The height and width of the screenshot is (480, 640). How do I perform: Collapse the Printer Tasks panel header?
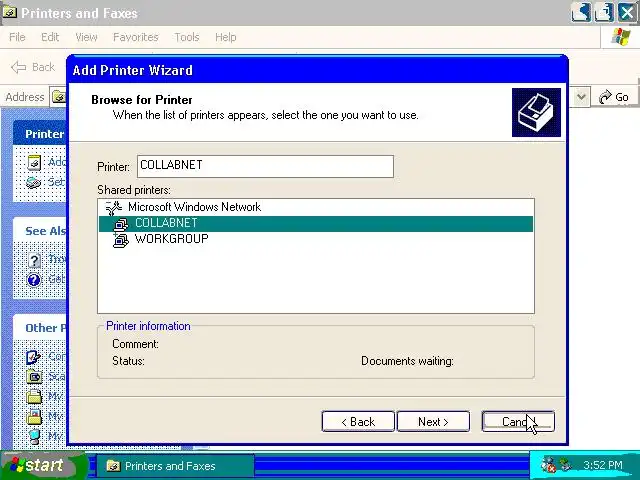pos(40,133)
